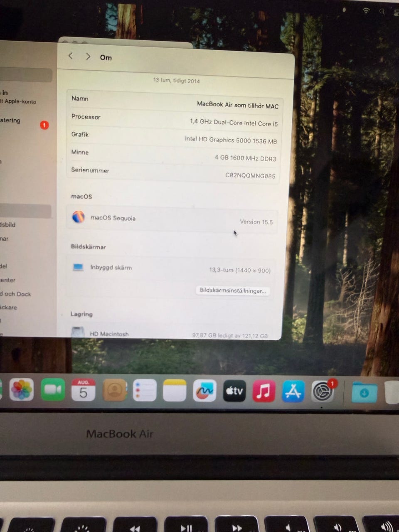Image resolution: width=399 pixels, height=532 pixels.
Task: Click '1,4 GHz Dual-Core Intel Core i5'
Action: 234,123
